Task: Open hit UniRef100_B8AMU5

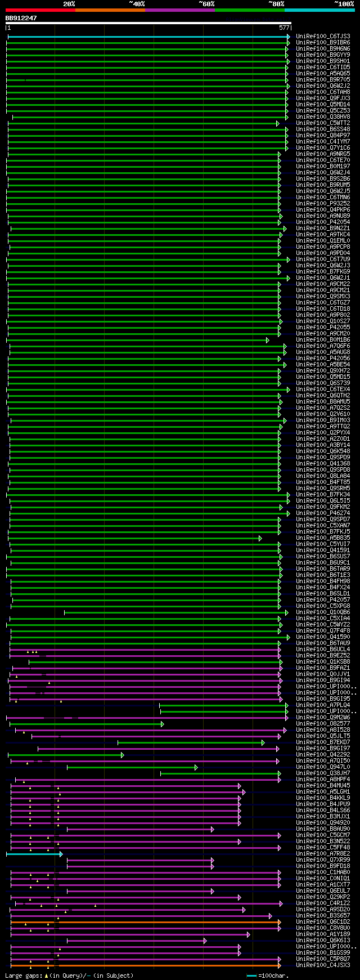Action: tap(323, 402)
